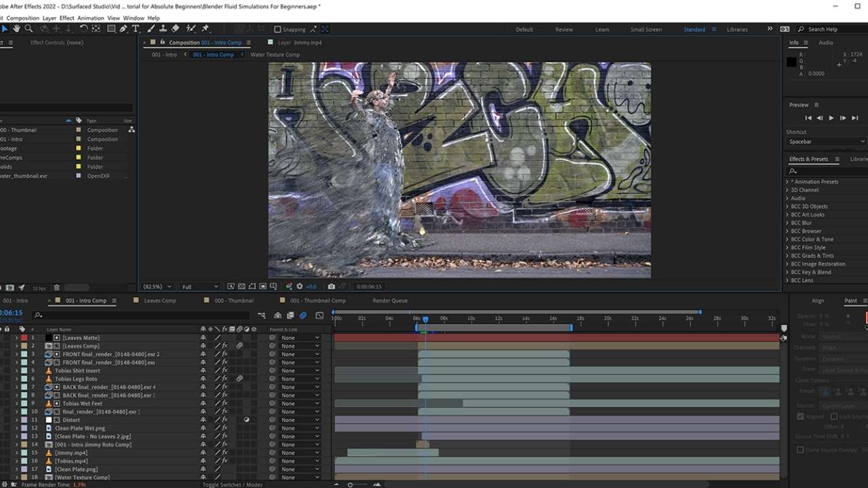The width and height of the screenshot is (868, 488).
Task: Select the Rectangle shape tool
Action: pyautogui.click(x=111, y=28)
